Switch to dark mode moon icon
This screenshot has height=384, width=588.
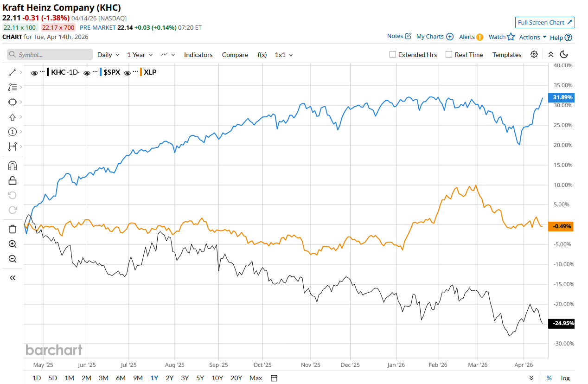[x=564, y=54]
